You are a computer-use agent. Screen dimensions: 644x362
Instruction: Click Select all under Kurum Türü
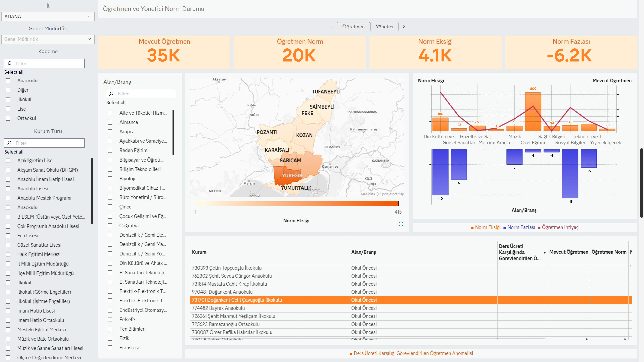tap(14, 152)
